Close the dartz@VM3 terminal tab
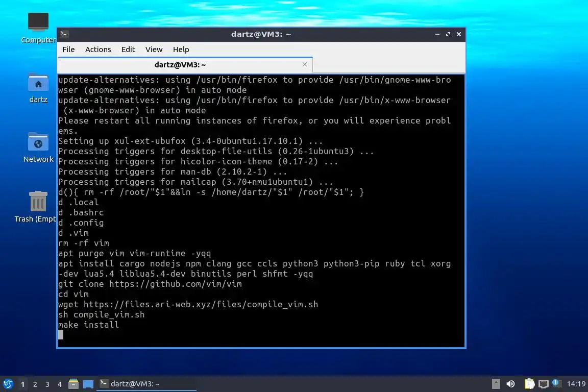This screenshot has height=392, width=588. pyautogui.click(x=305, y=64)
